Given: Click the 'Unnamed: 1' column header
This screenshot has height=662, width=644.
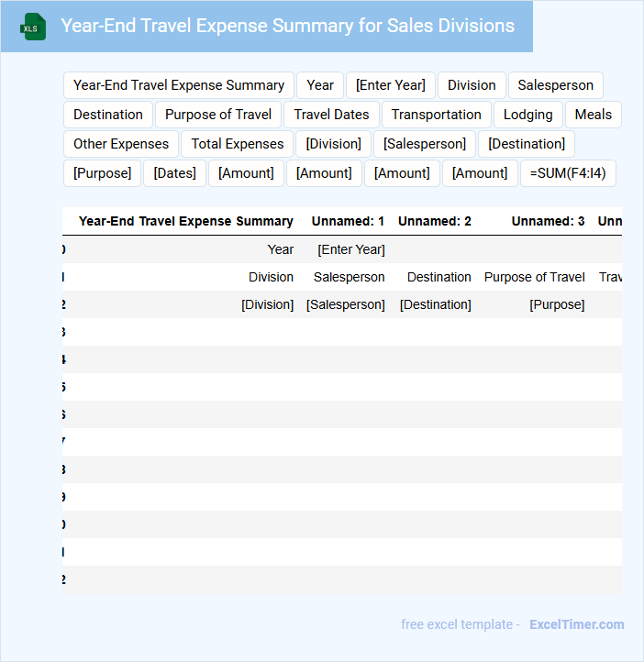Looking at the screenshot, I should coord(348,221).
